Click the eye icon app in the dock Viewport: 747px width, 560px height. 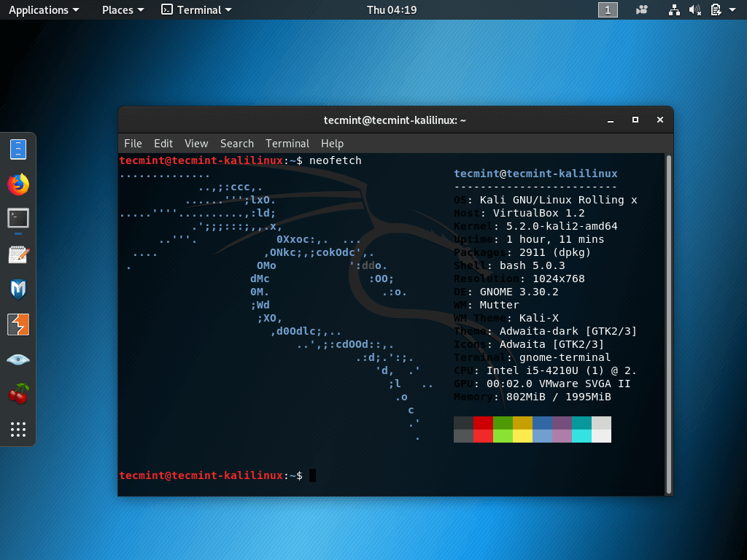(x=18, y=359)
